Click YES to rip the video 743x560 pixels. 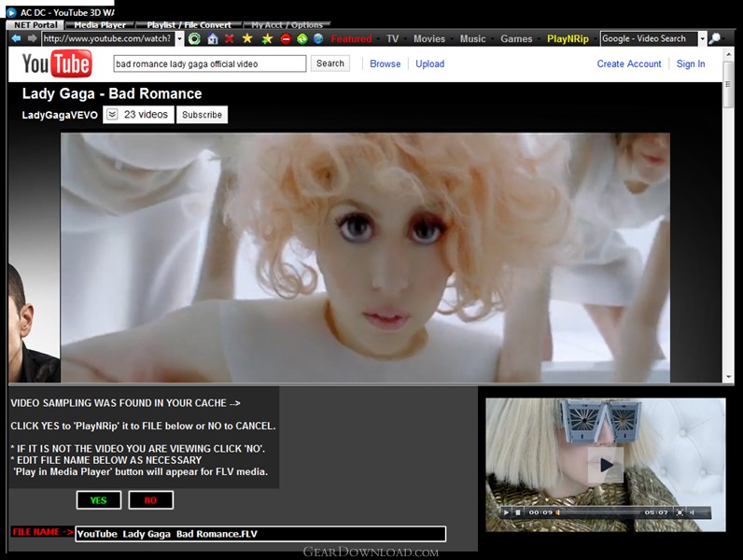pyautogui.click(x=99, y=500)
